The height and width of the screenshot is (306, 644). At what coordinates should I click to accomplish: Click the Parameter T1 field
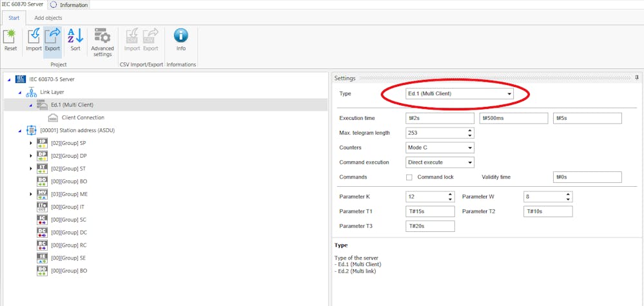click(430, 212)
